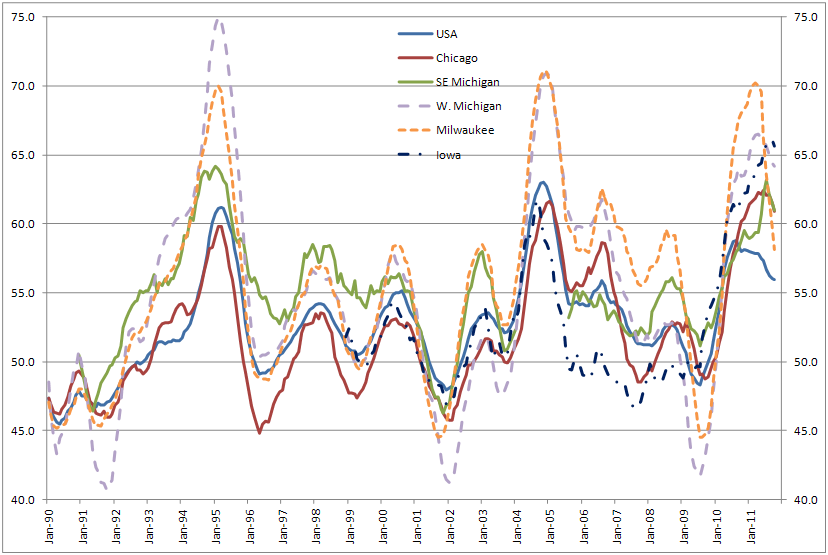Image resolution: width=828 pixels, height=555 pixels.
Task: Click the left axis 55.0 label
Action: 23,293
